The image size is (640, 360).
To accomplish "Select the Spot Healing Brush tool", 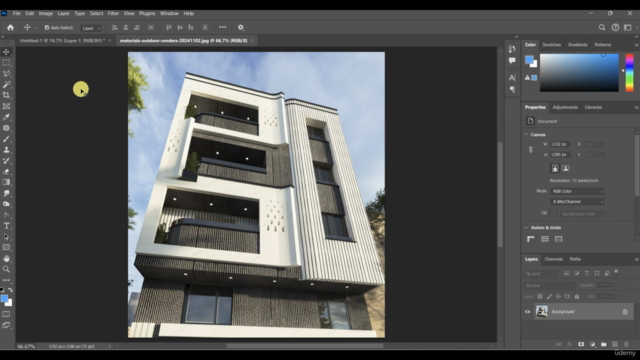I will pyautogui.click(x=6, y=128).
